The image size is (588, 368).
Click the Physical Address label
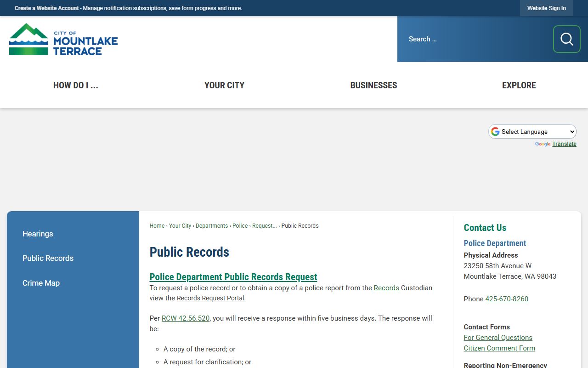click(491, 255)
